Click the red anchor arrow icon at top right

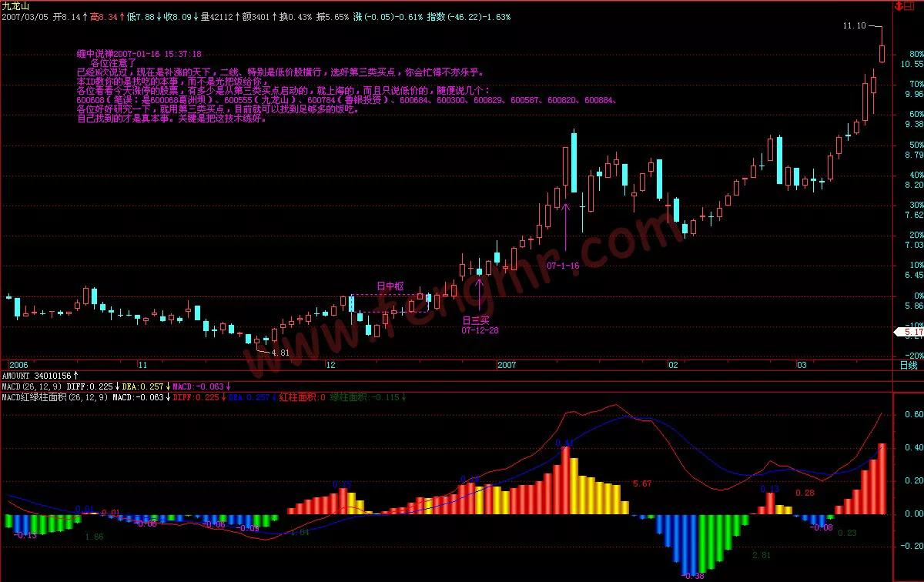point(899,6)
